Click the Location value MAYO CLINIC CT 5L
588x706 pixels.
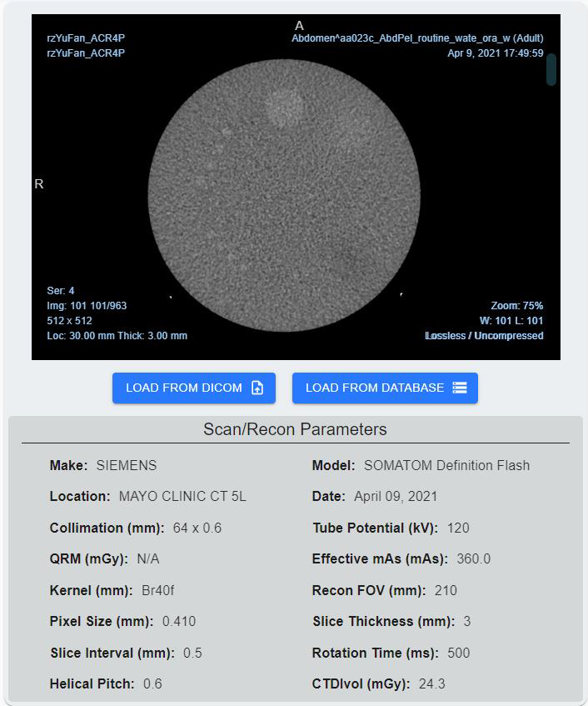coord(182,496)
